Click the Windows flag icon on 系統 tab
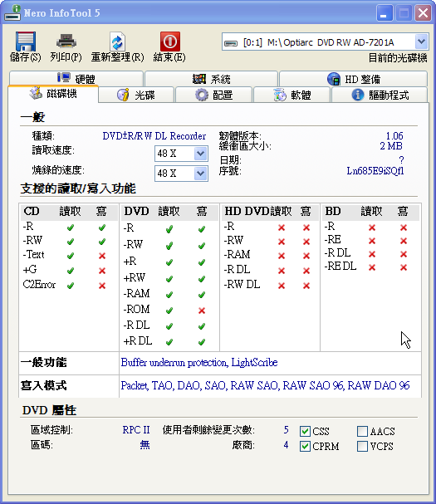The height and width of the screenshot is (504, 436). (199, 79)
